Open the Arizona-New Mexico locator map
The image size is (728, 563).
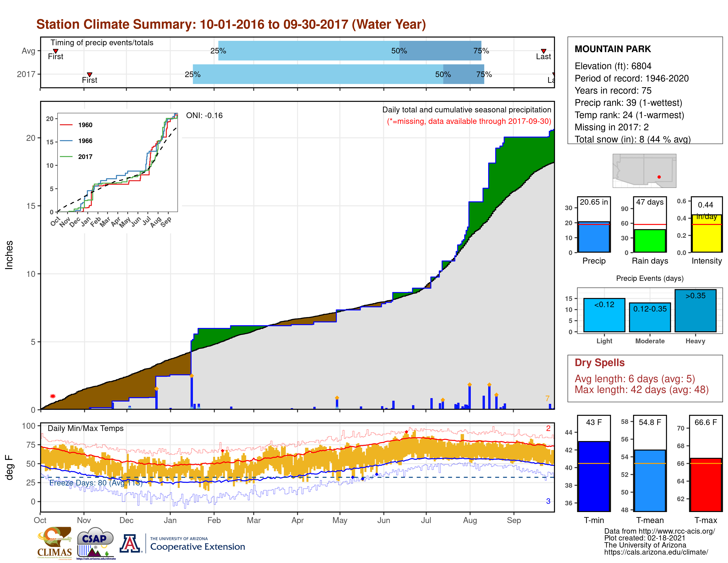(x=644, y=170)
